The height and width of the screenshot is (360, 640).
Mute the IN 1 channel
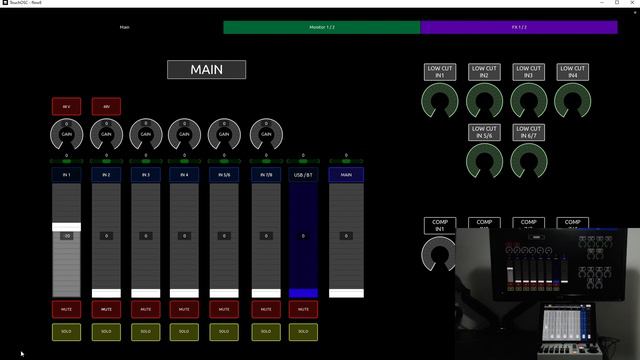[67, 309]
